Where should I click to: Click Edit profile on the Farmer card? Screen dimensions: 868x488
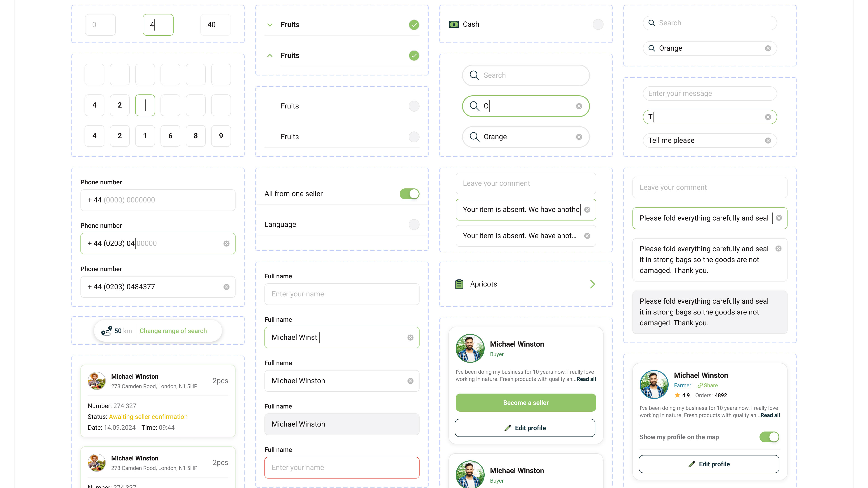pyautogui.click(x=709, y=464)
